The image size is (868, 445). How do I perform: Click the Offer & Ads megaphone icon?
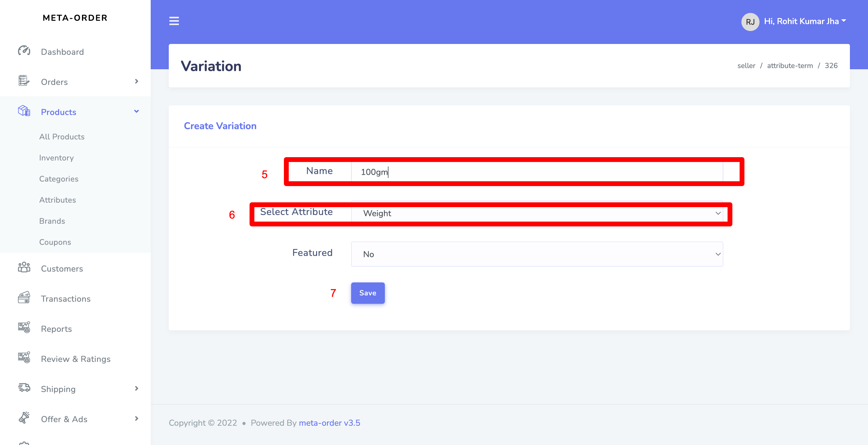[x=24, y=418]
